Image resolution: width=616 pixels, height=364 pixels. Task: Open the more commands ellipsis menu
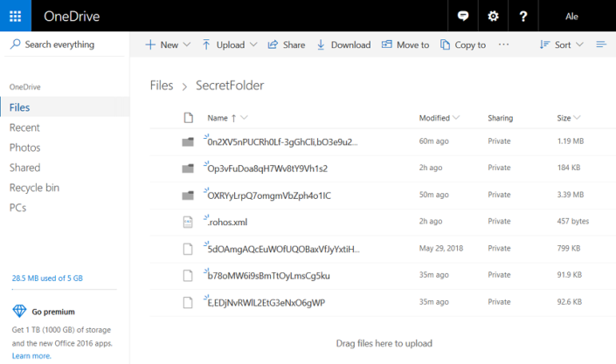click(503, 45)
